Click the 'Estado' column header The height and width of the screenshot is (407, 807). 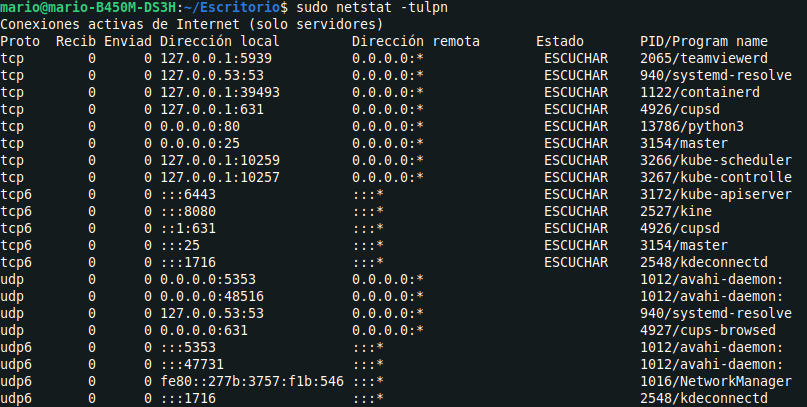pos(560,41)
